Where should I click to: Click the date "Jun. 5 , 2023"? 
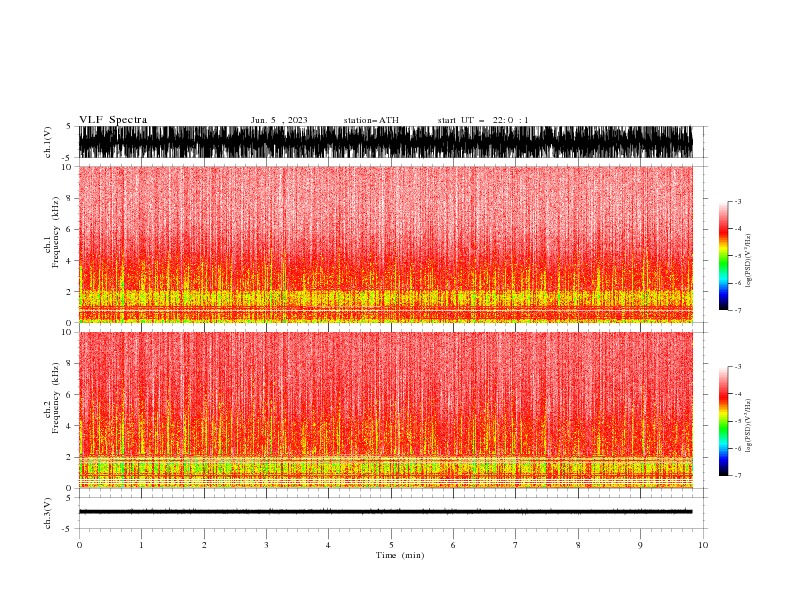tap(279, 120)
